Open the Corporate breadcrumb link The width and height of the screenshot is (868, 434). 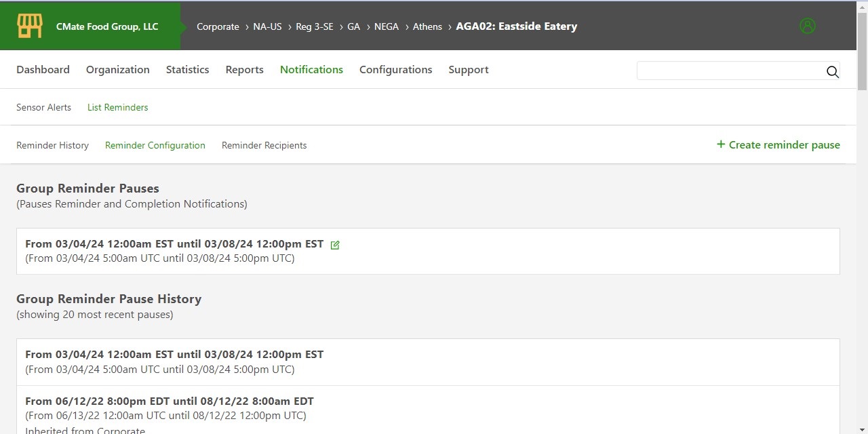[x=218, y=26]
